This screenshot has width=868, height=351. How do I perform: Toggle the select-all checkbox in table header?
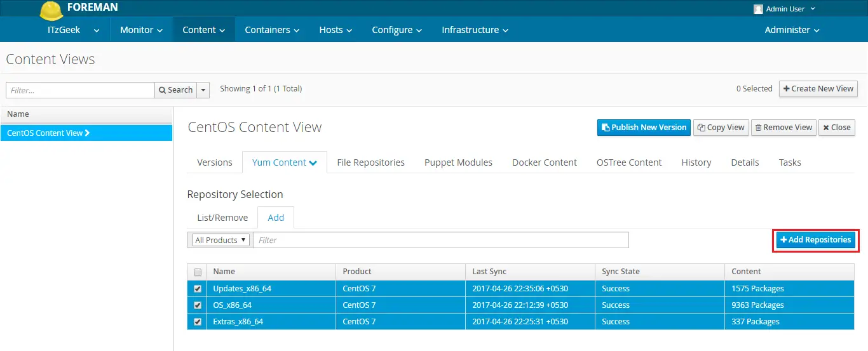click(x=198, y=272)
